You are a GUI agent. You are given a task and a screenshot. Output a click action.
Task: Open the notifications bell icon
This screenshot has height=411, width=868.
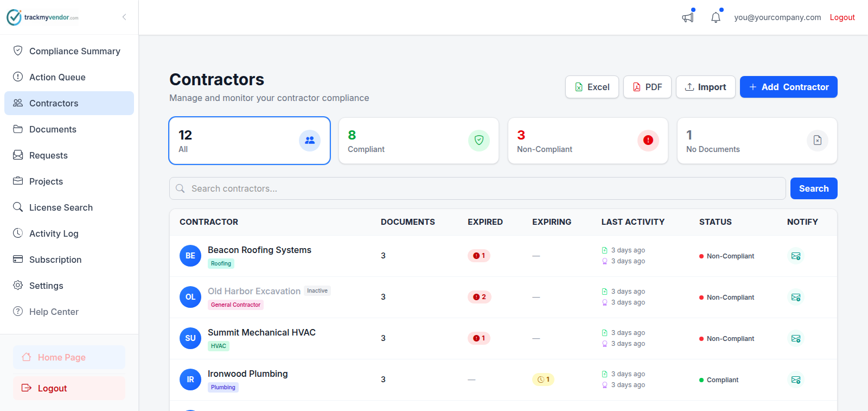coord(716,17)
